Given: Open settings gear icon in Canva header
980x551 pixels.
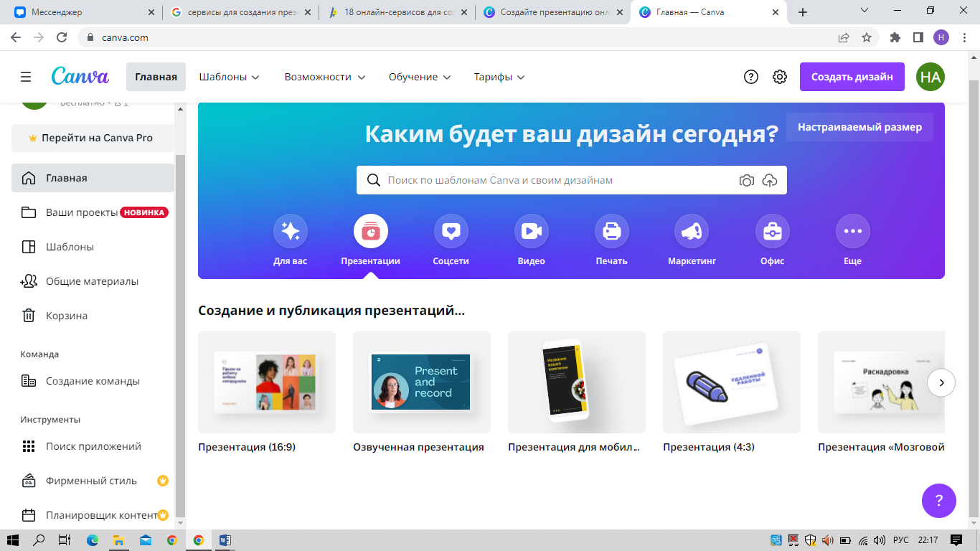Looking at the screenshot, I should 780,77.
